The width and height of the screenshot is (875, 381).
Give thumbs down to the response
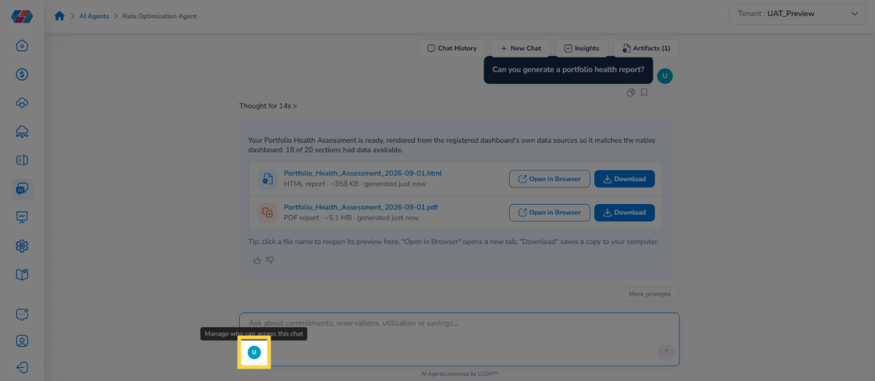pyautogui.click(x=271, y=261)
